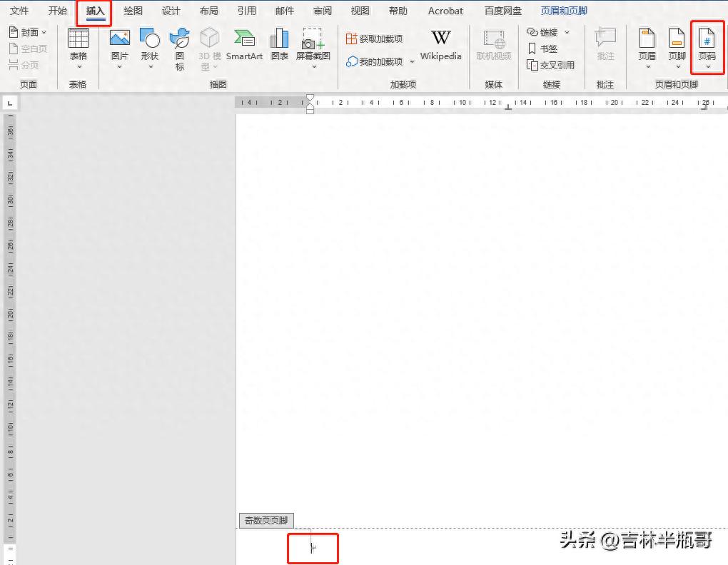
Task: Click the 图表 chart icon
Action: 279,40
